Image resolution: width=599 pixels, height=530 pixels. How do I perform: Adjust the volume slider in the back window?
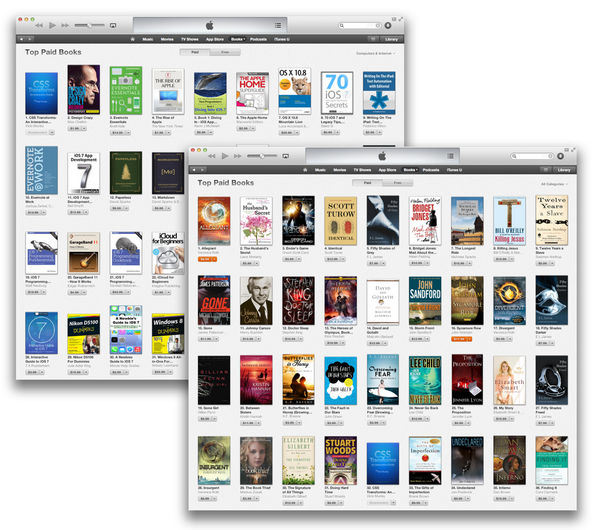[89, 25]
